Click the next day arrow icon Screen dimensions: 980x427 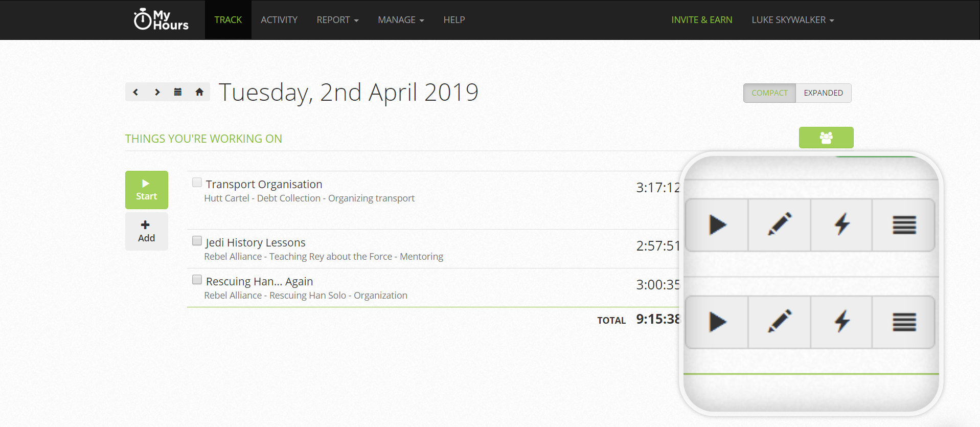tap(157, 92)
